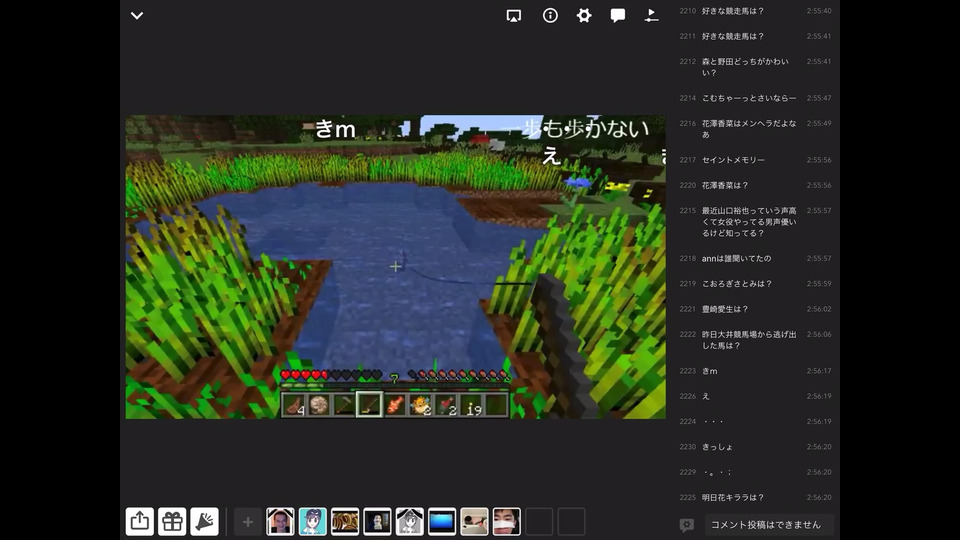This screenshot has width=960, height=540.
Task: Select comment 2211 好きな競走馬は？
Action: click(756, 36)
